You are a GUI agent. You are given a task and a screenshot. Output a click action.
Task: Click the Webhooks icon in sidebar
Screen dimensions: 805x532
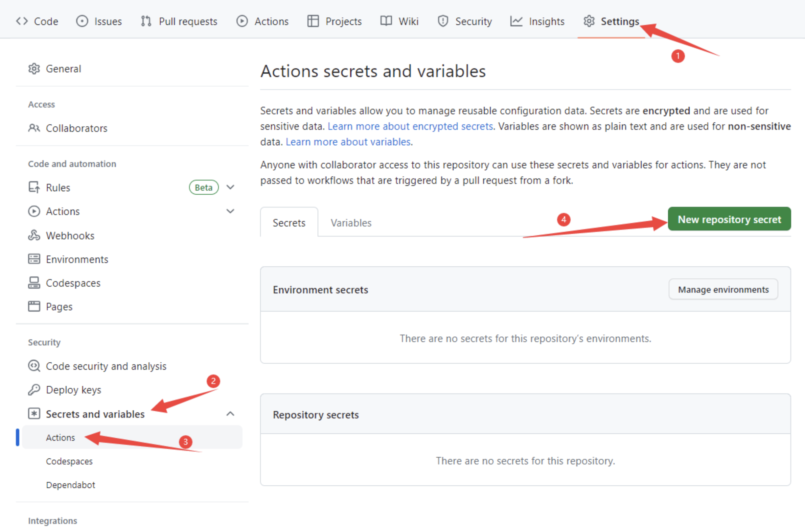pyautogui.click(x=34, y=236)
